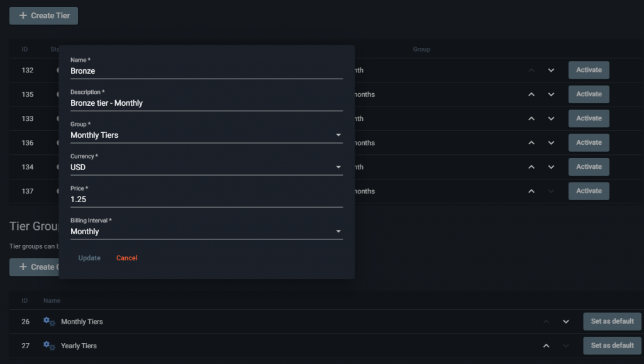Click gear icon beside Yearly Tiers
Viewport: 644px width, 364px height.
click(x=49, y=346)
